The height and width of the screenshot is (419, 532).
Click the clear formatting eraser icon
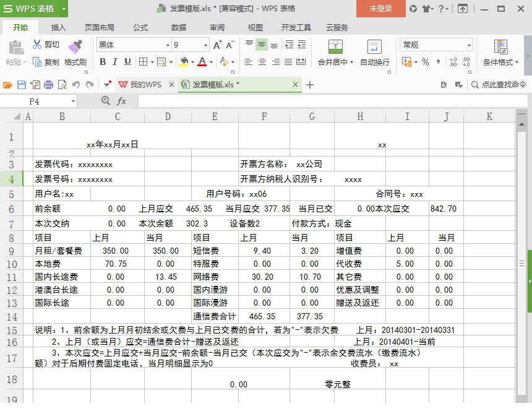point(224,62)
